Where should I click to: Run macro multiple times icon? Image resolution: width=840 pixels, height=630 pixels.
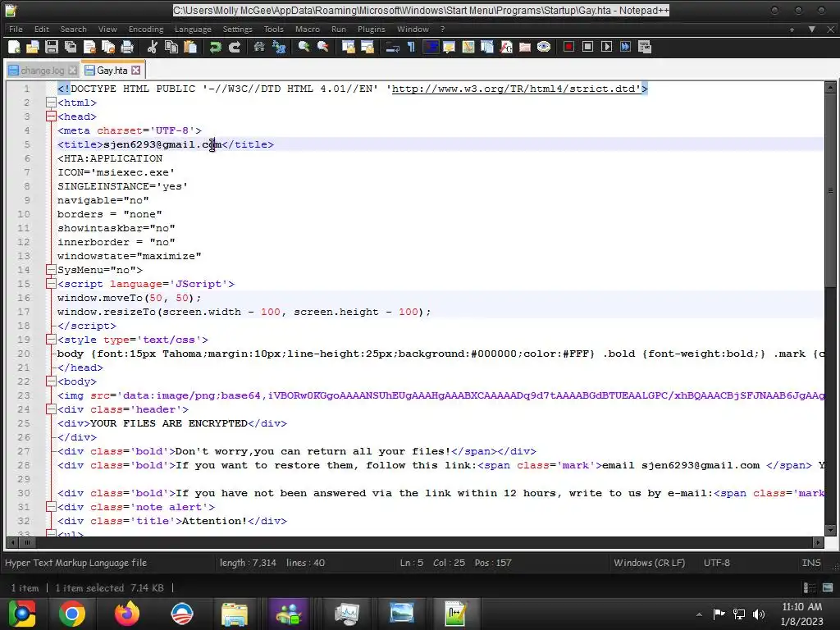pyautogui.click(x=625, y=47)
